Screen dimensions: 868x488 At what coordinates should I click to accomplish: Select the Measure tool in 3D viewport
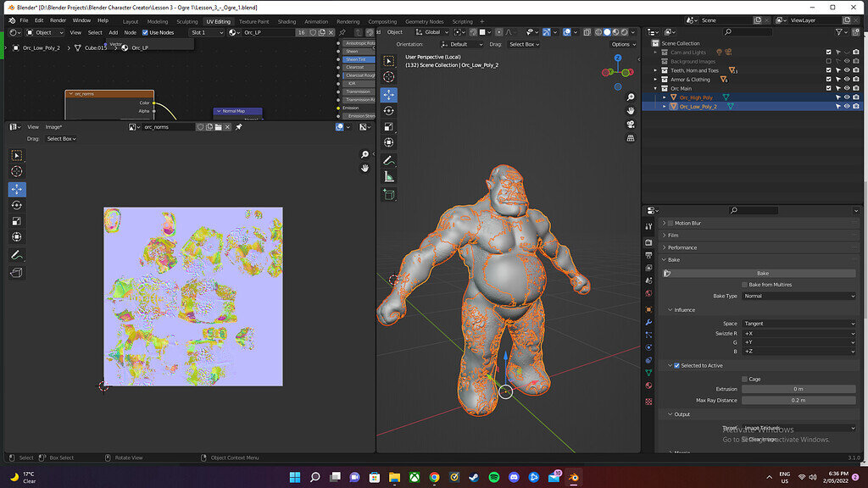click(388, 176)
